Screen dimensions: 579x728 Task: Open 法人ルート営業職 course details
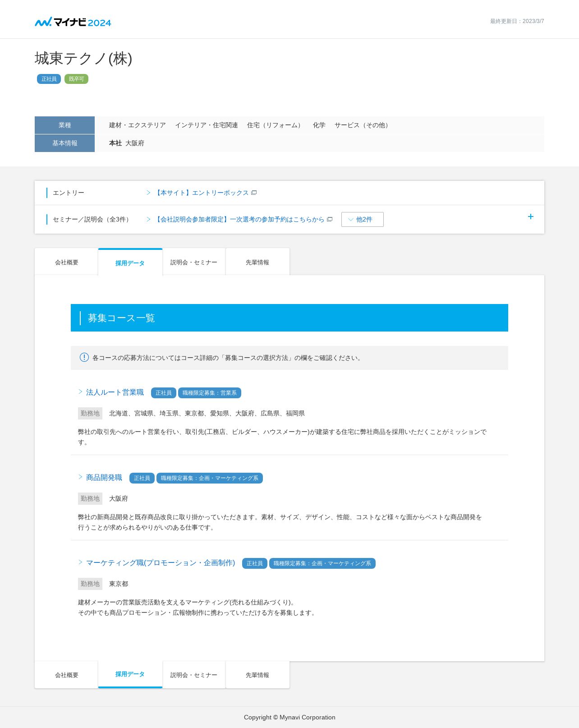(115, 392)
